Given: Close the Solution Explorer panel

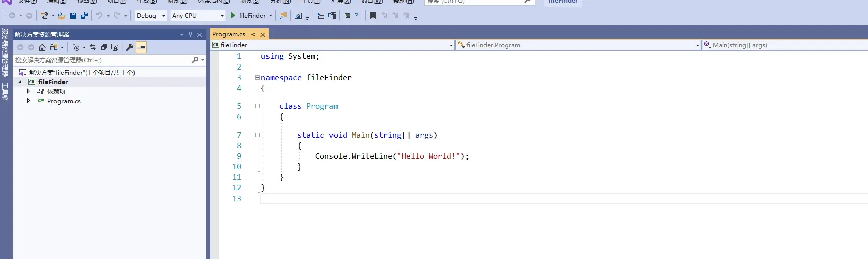Looking at the screenshot, I should tap(199, 35).
